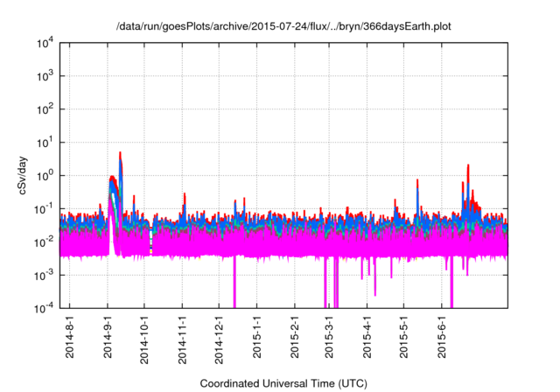This screenshot has height=392, width=560.
Task: Select the 2015-2-1 date tick label
Action: pyautogui.click(x=295, y=337)
